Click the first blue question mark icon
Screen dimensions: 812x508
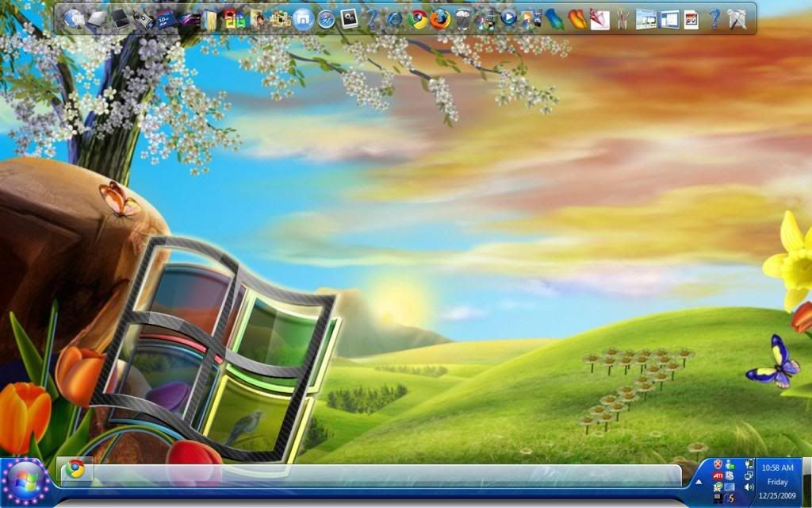372,19
